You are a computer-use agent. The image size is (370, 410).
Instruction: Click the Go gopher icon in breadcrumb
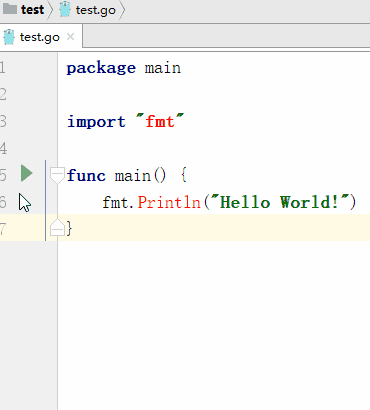click(65, 9)
